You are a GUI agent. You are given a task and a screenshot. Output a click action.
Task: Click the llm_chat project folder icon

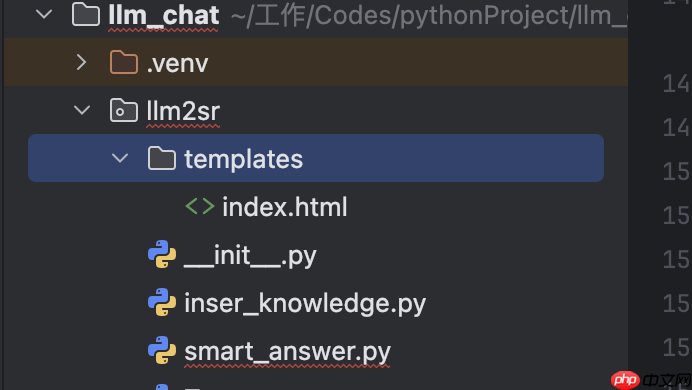tap(86, 14)
